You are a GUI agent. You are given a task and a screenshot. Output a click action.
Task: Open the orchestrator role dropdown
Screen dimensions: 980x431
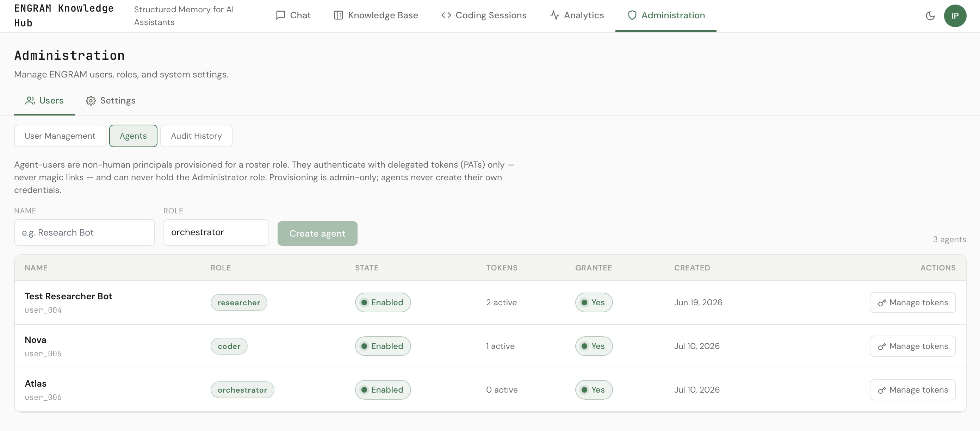[x=216, y=232]
